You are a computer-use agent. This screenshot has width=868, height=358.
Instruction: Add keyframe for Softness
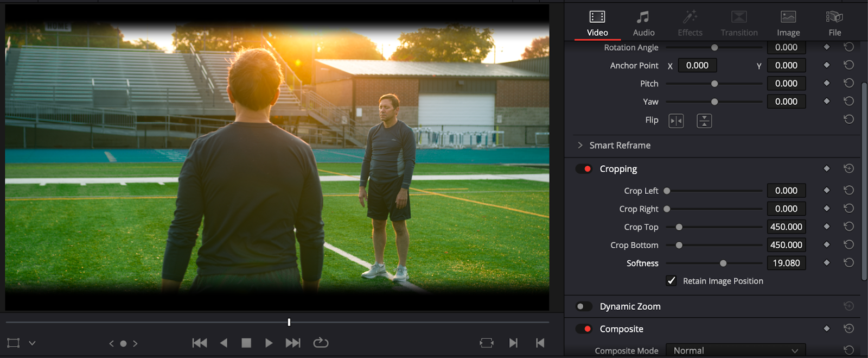coord(827,262)
